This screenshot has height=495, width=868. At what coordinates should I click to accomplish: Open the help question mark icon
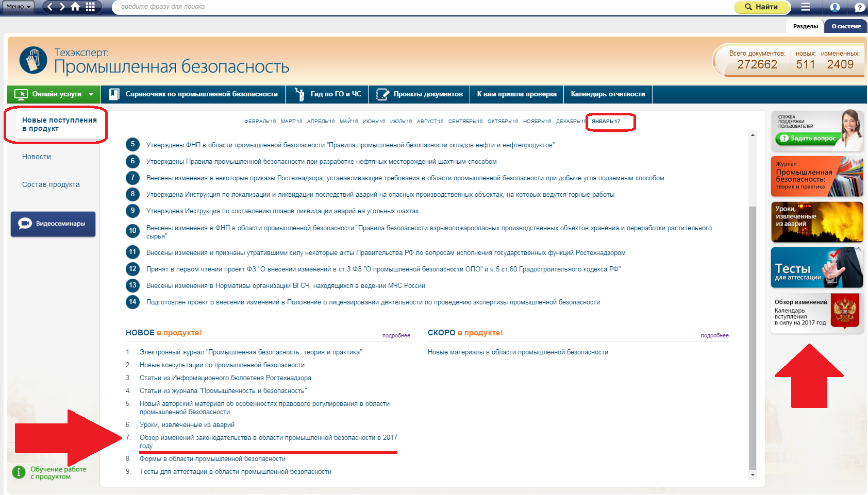[x=859, y=7]
